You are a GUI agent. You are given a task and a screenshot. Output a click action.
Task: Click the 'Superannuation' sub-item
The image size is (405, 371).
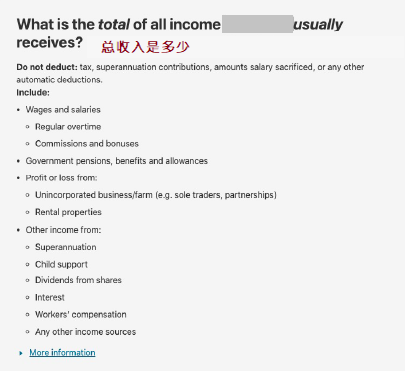66,247
